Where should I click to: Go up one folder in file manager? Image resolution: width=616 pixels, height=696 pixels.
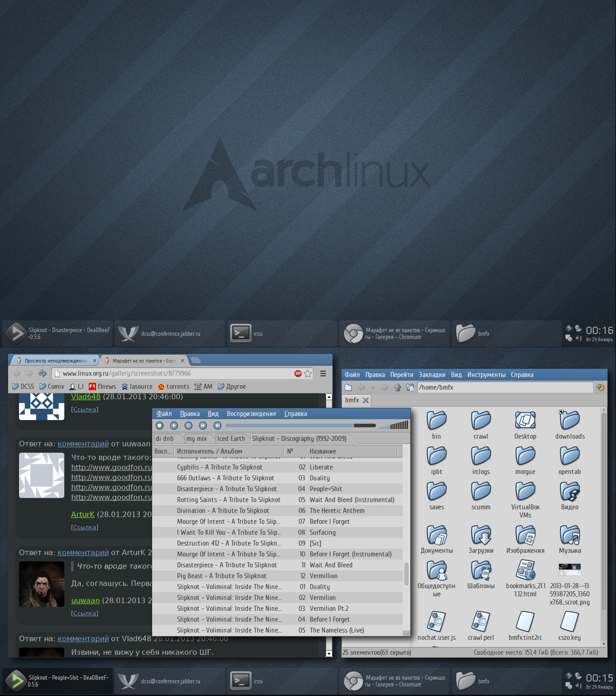pos(398,387)
